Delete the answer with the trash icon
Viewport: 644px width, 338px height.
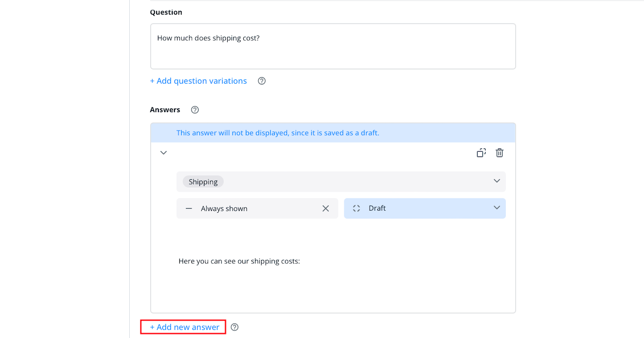point(500,153)
